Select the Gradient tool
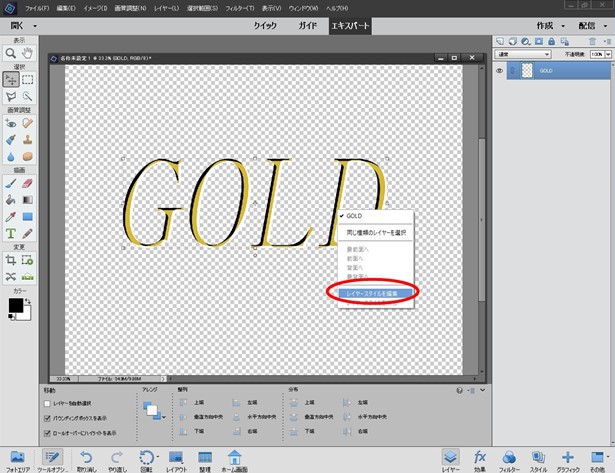This screenshot has height=473, width=615. point(27,200)
